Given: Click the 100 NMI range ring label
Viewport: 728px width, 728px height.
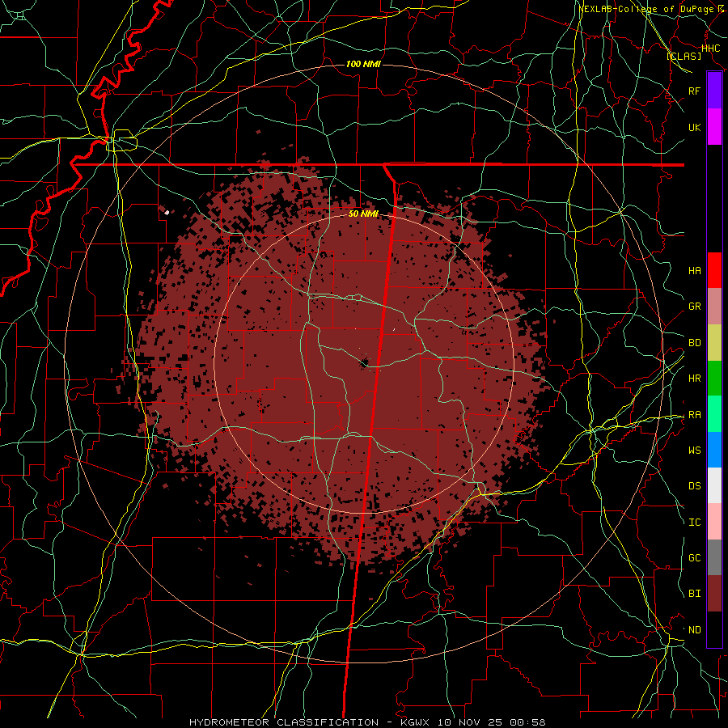Looking at the screenshot, I should (x=363, y=64).
